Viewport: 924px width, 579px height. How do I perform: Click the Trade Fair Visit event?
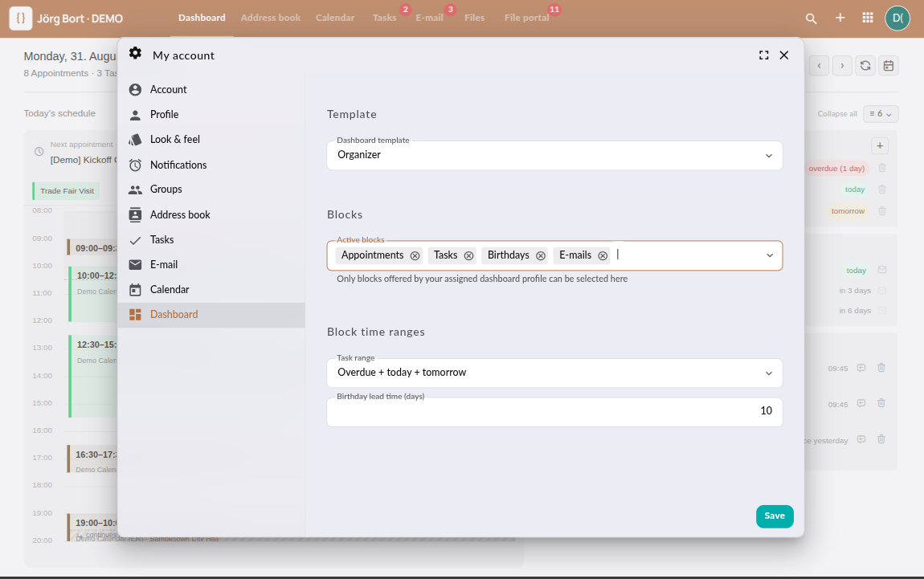[67, 191]
